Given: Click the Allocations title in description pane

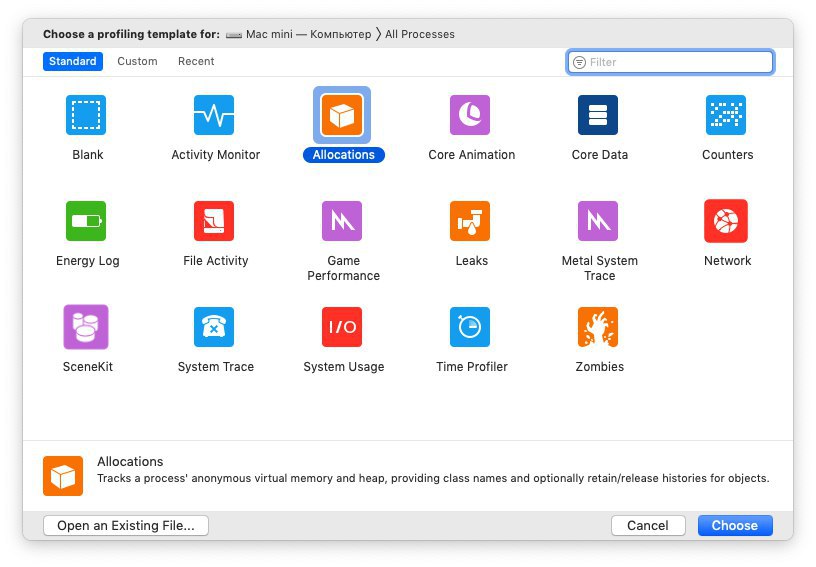Looking at the screenshot, I should [x=130, y=462].
